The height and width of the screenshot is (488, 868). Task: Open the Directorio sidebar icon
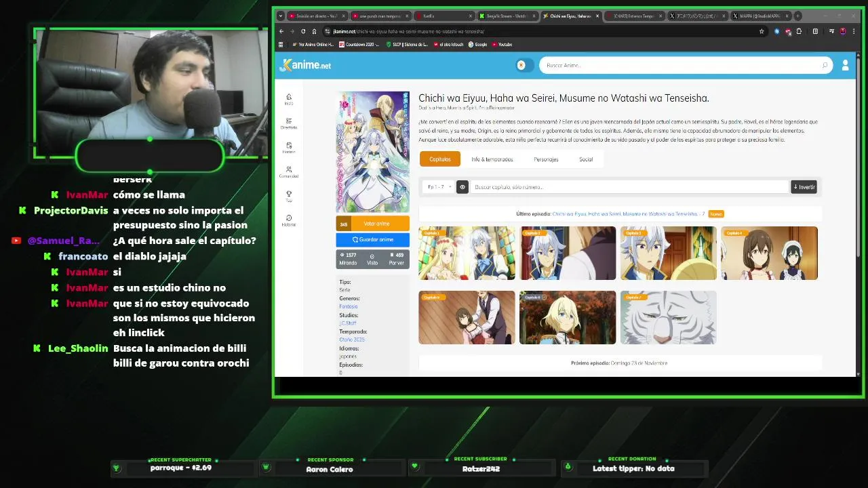coord(289,123)
